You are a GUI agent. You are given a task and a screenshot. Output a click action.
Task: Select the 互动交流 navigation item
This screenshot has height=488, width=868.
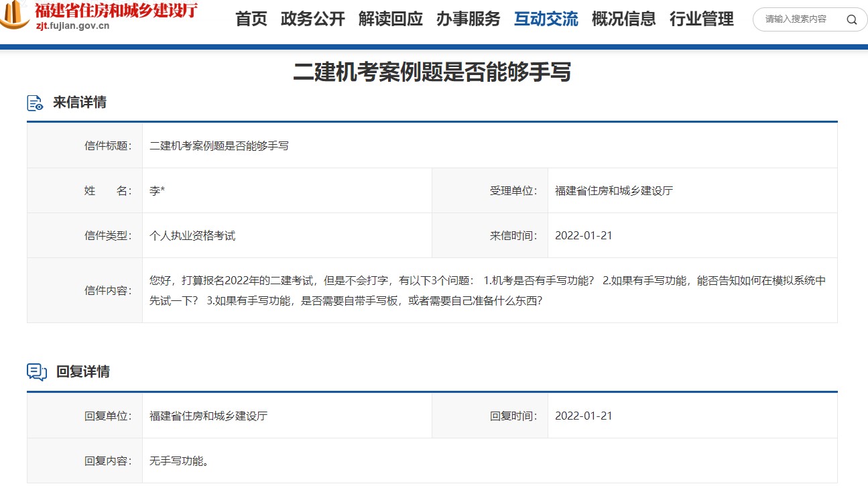pyautogui.click(x=546, y=19)
